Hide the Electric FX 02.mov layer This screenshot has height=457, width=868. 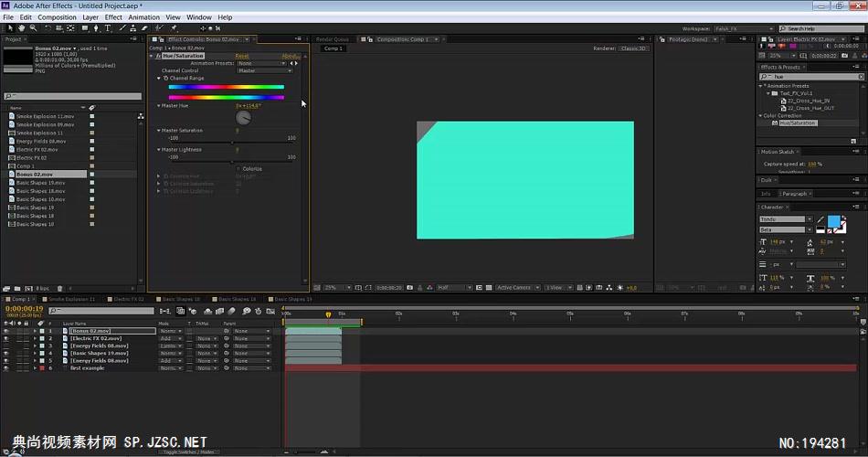pyautogui.click(x=6, y=338)
